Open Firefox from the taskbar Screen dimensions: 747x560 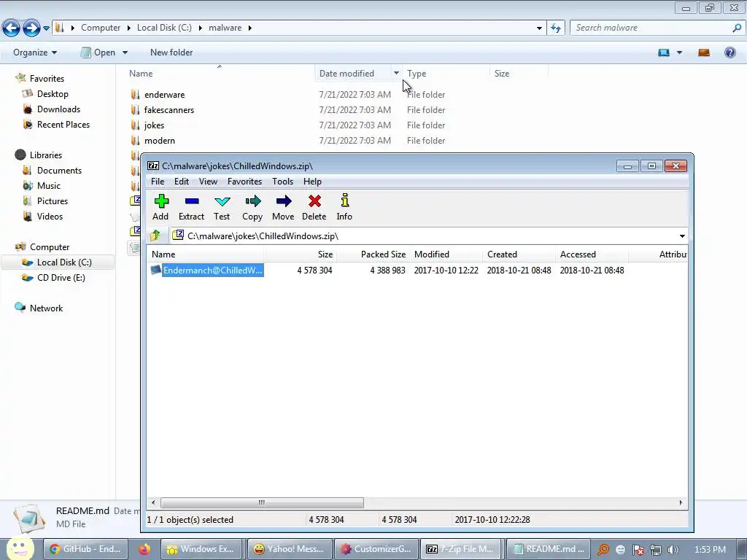144,549
